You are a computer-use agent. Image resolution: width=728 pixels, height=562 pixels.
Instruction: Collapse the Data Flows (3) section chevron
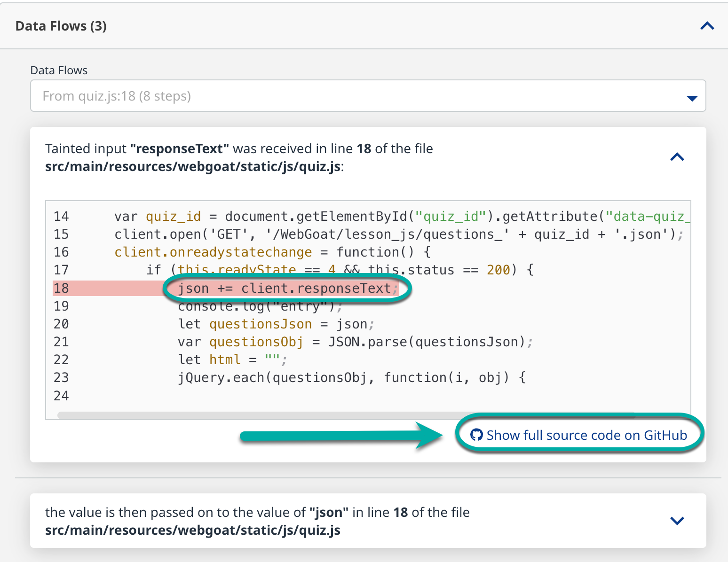pos(707,26)
